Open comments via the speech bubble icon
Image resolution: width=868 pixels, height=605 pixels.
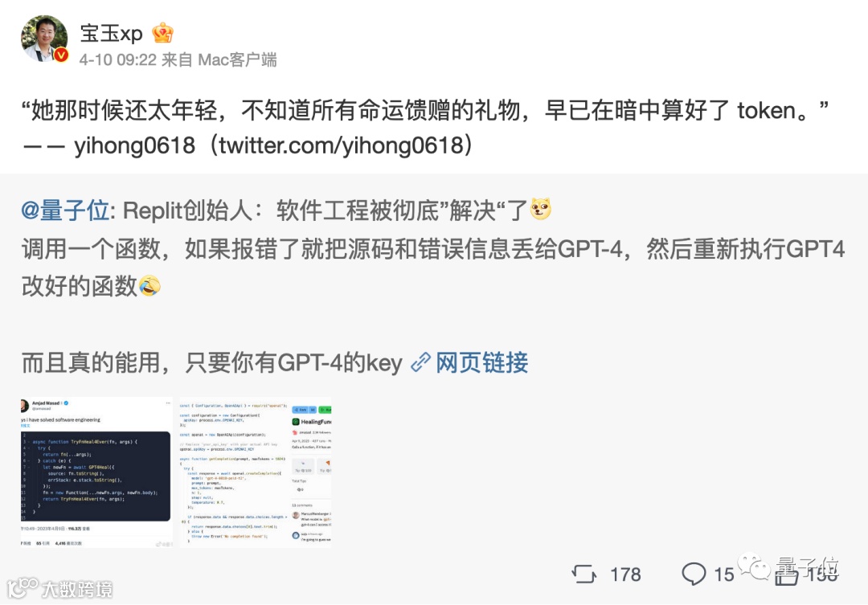tap(694, 574)
